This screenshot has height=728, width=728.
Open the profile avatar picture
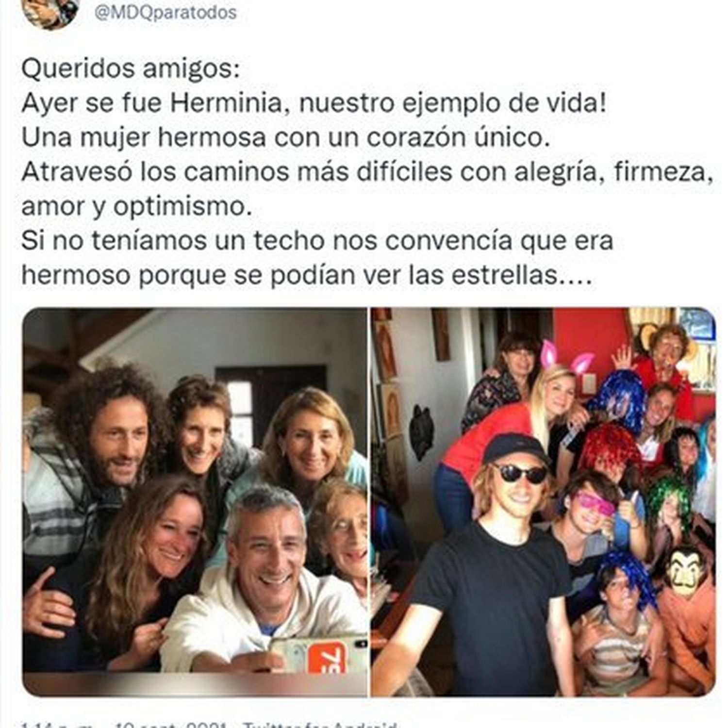[x=50, y=12]
